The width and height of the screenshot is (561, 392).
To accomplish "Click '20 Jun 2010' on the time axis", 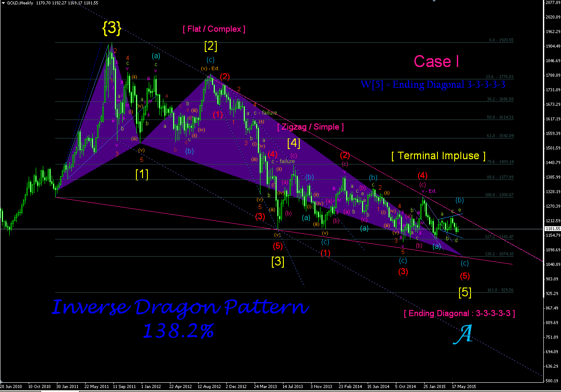I will point(10,386).
